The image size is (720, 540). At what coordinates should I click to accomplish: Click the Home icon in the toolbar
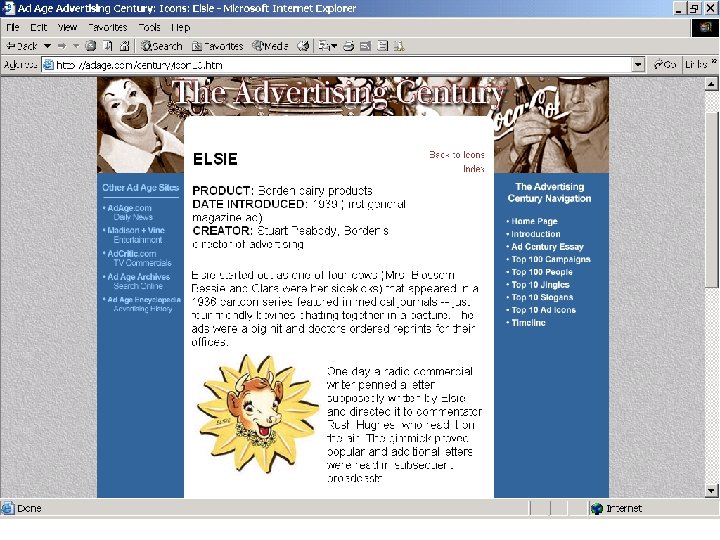coord(124,45)
